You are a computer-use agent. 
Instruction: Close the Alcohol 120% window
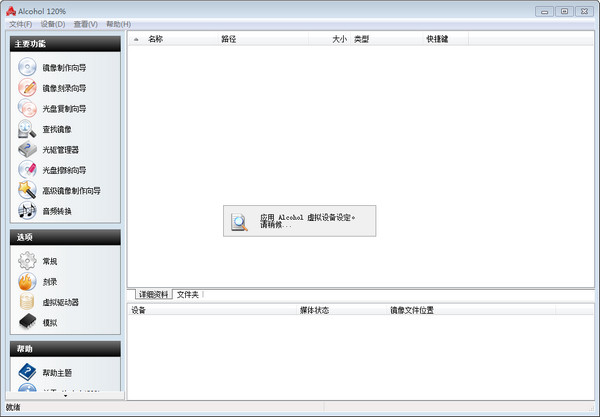(x=584, y=11)
